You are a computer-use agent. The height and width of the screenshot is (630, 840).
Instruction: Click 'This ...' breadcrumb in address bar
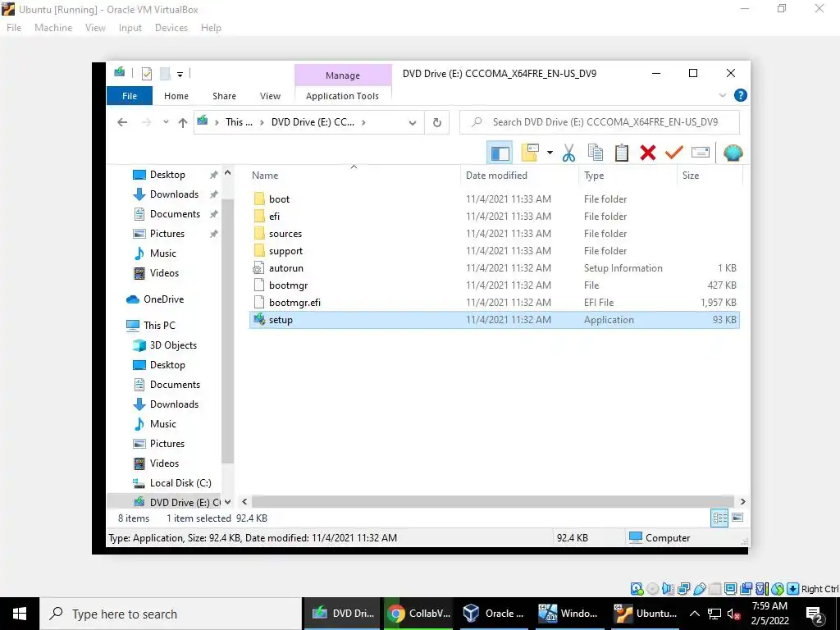(x=239, y=122)
